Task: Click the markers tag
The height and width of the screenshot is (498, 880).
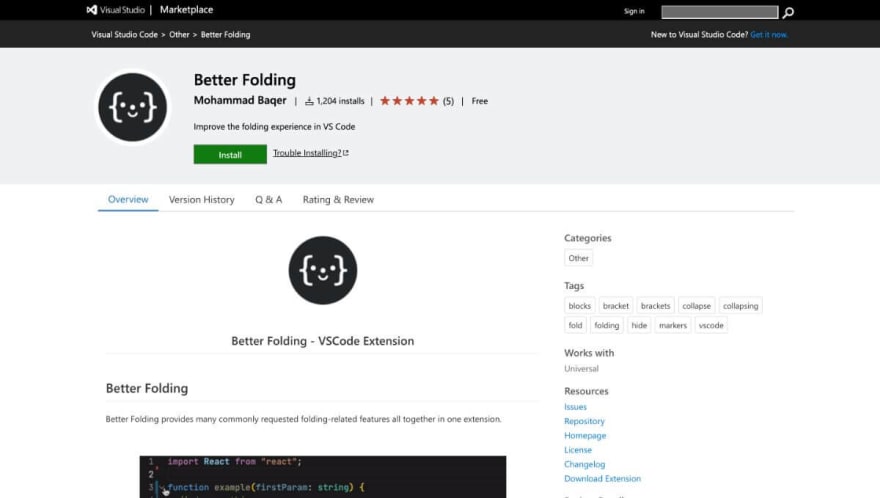Action: (673, 326)
